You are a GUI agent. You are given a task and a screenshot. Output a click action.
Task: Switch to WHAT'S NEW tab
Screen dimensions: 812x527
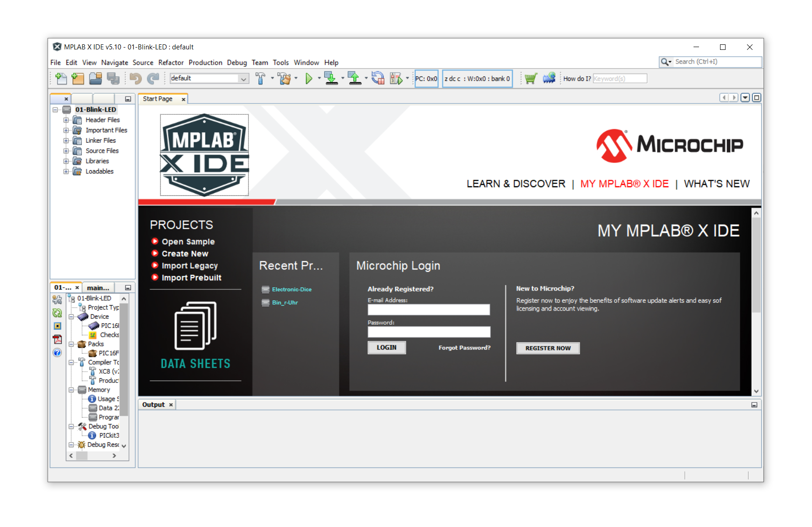click(716, 184)
